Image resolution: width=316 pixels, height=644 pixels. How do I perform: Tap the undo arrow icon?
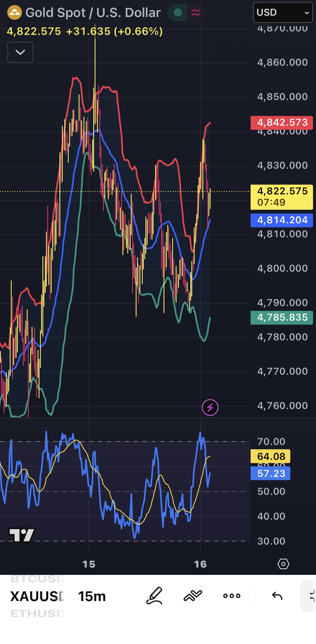tap(277, 596)
